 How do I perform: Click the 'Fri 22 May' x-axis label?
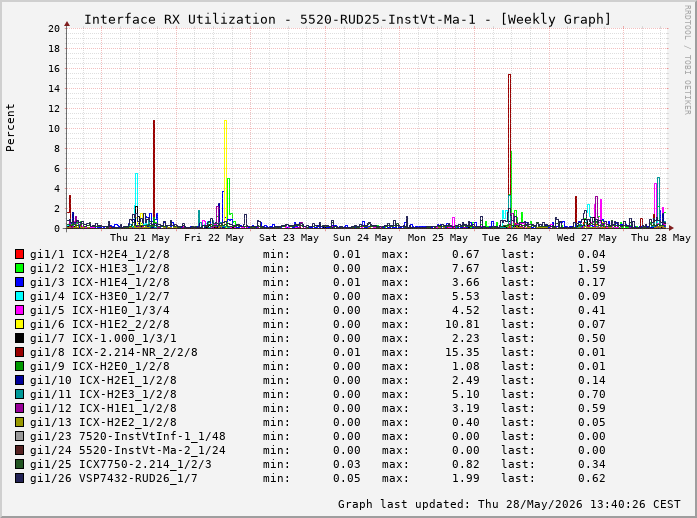coord(214,238)
